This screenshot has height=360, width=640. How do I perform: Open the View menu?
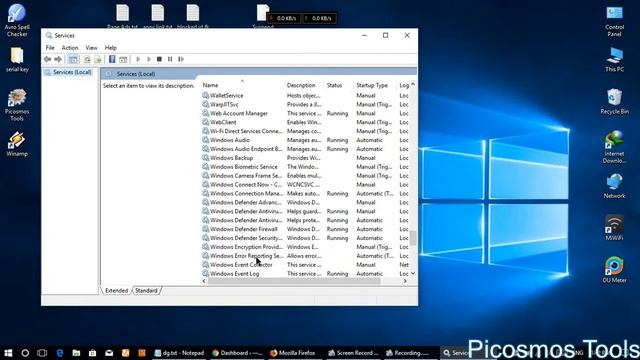click(x=91, y=48)
